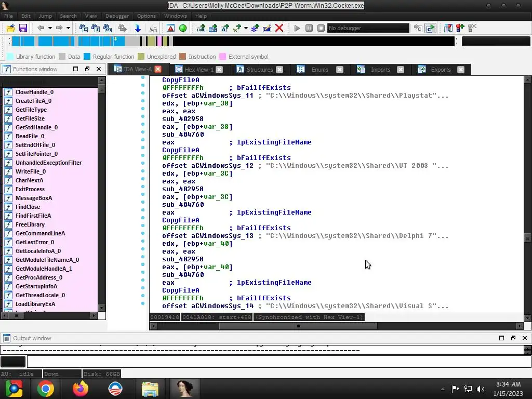The height and width of the screenshot is (399, 532).
Task: Click the blue asterisk add icon
Action: 255,28
